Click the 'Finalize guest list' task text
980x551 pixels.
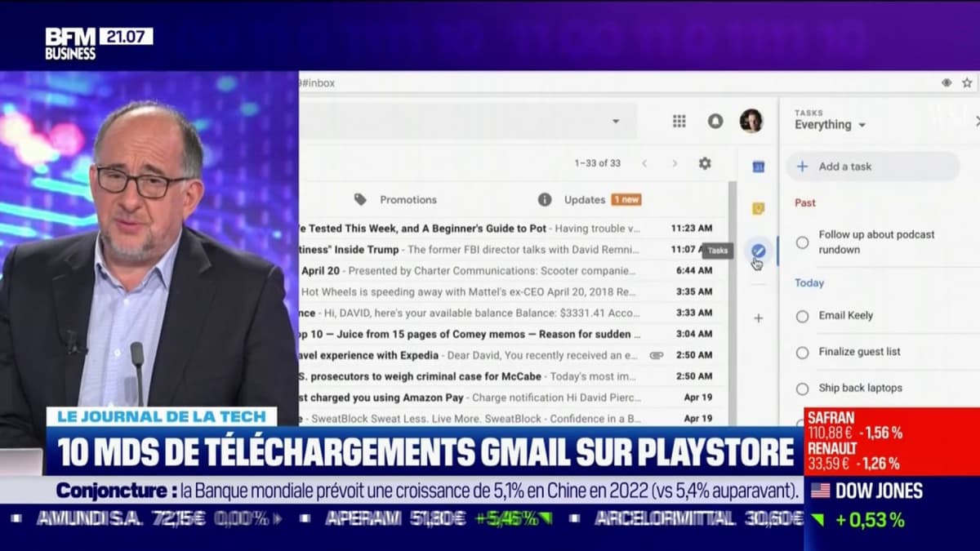(859, 352)
